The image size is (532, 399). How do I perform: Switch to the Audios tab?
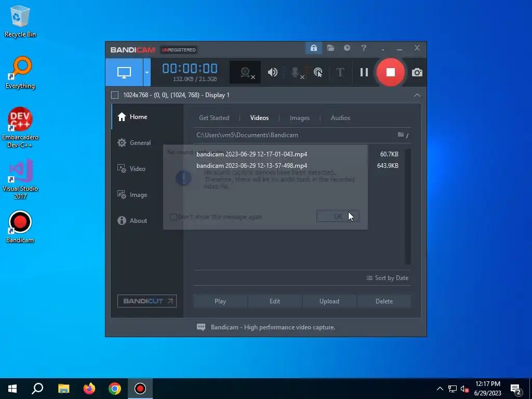340,118
